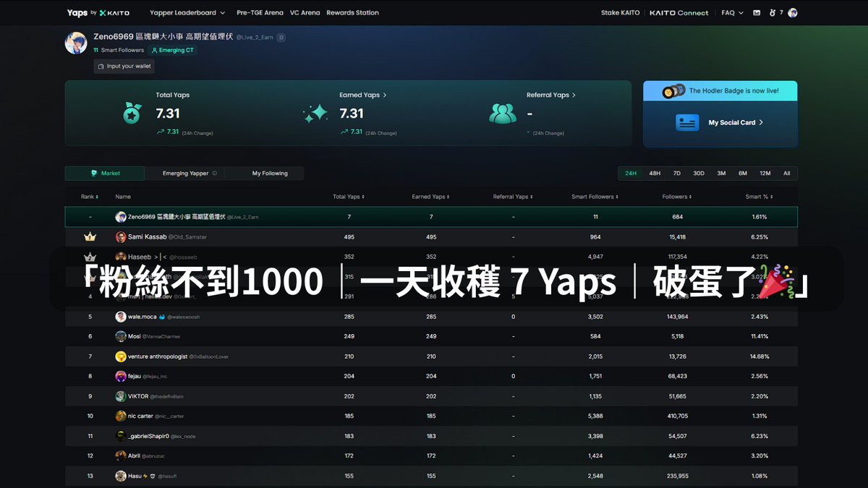
Task: Click the 11 Smart Followers text
Action: point(119,51)
